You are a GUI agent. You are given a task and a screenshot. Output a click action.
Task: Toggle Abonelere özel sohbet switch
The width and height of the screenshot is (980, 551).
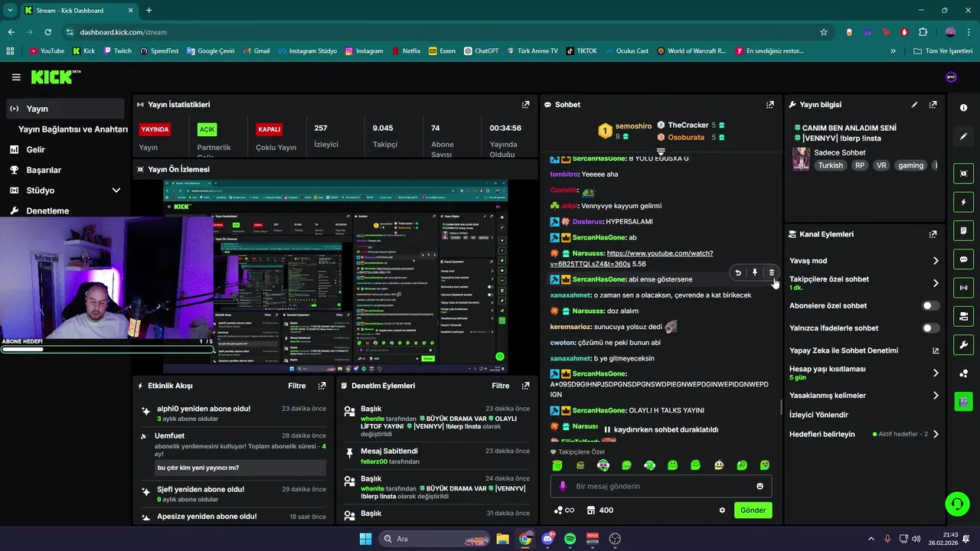point(930,305)
